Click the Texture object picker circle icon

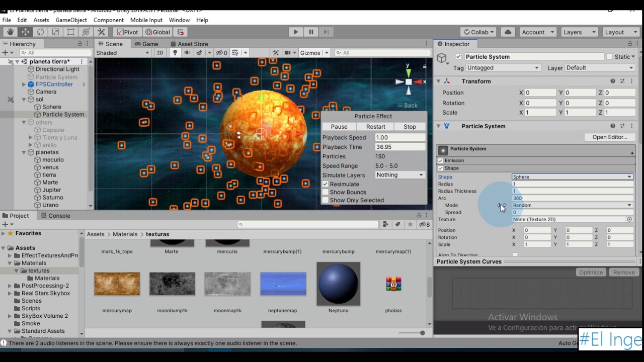[x=629, y=219]
